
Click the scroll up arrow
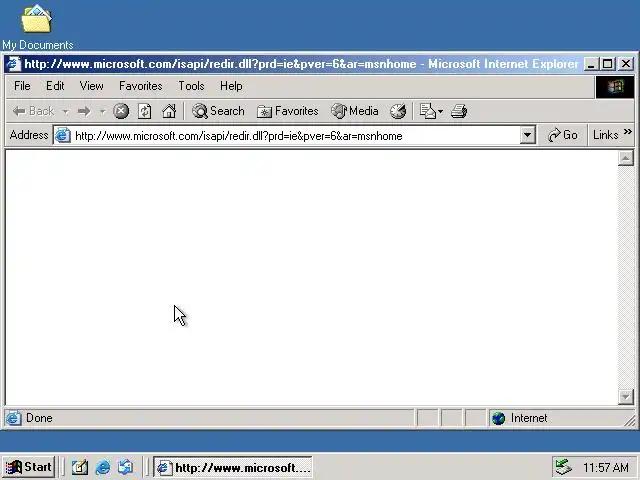(x=625, y=158)
